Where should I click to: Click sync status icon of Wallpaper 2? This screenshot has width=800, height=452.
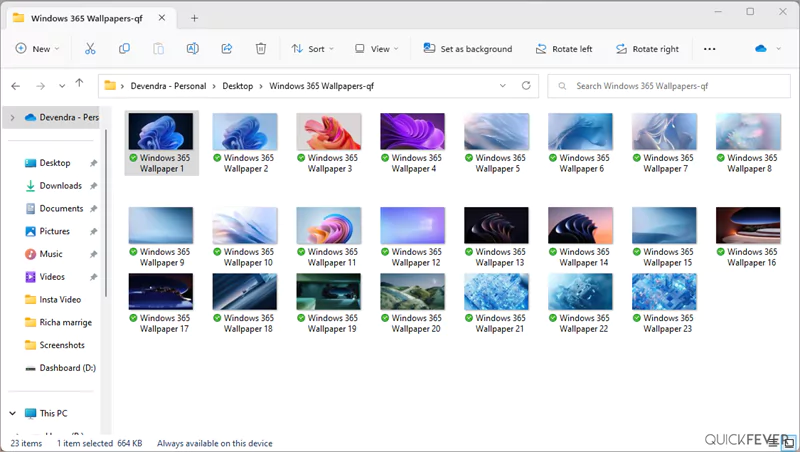(217, 158)
